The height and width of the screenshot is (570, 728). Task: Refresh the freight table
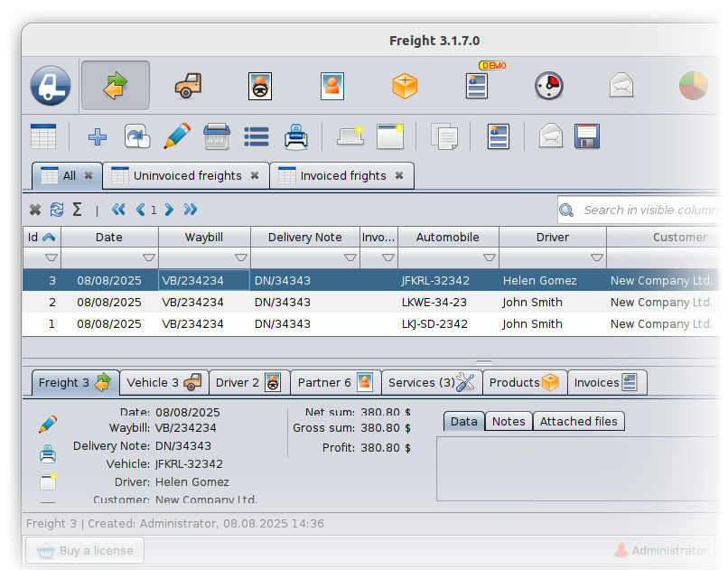(57, 210)
